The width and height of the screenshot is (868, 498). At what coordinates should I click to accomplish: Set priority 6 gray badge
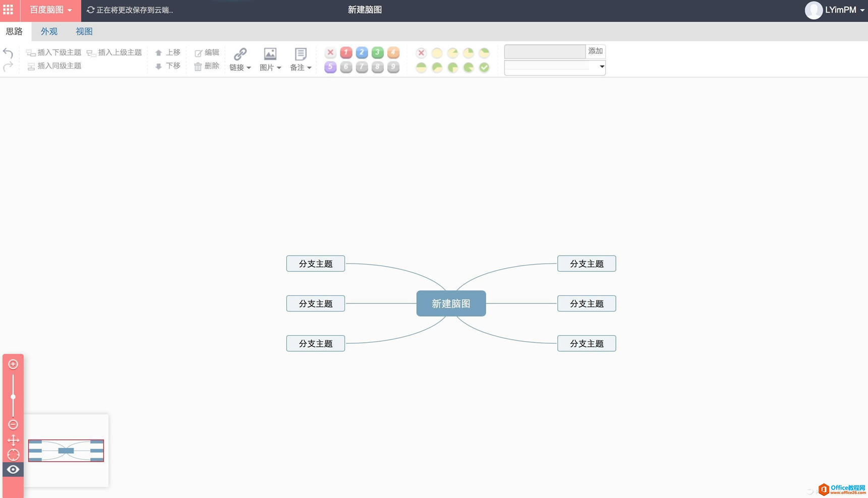346,67
